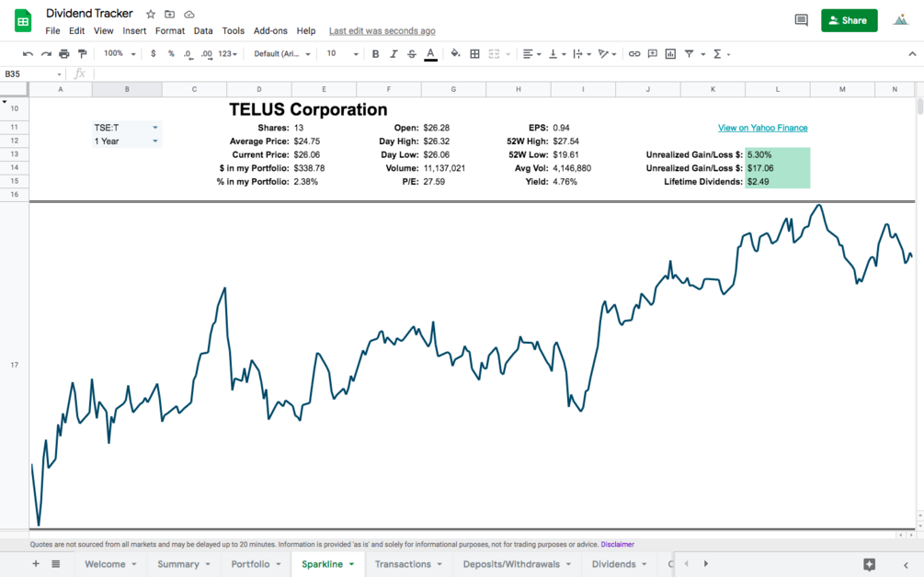The width and height of the screenshot is (924, 577).
Task: Insert comment toolbar icon
Action: point(653,53)
